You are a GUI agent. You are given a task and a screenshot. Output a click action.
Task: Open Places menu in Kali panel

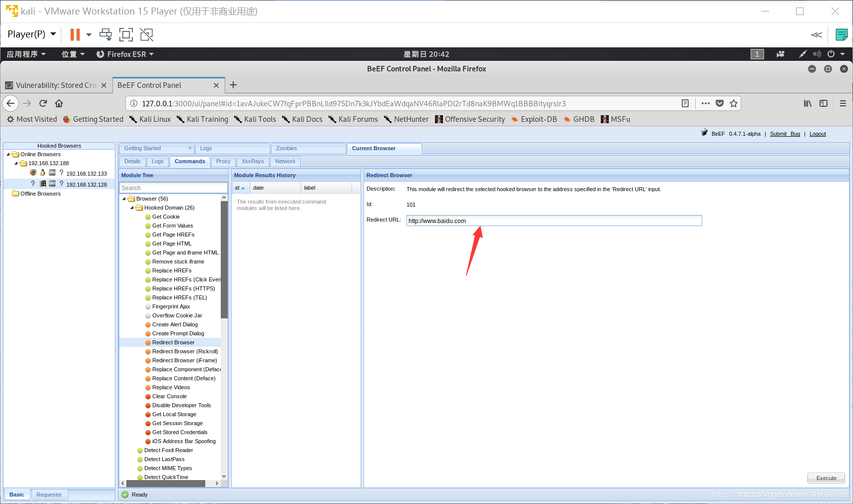[x=73, y=54]
